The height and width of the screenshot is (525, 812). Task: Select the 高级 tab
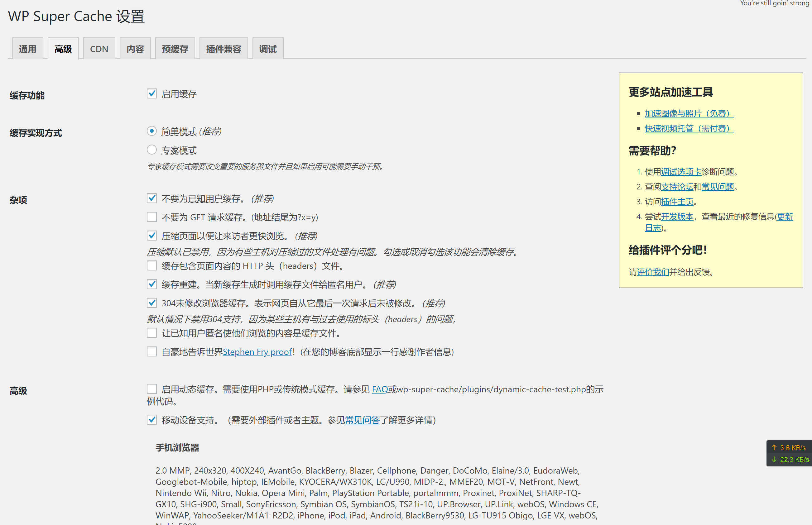[63, 49]
